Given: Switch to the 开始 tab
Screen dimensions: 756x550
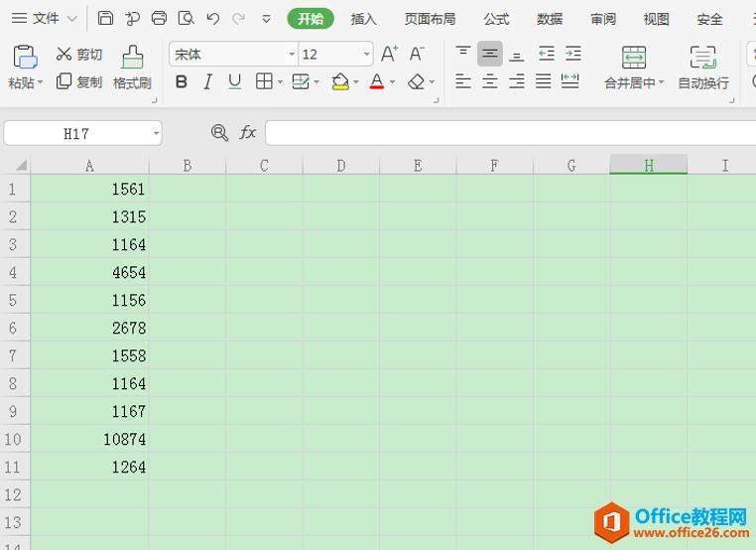Looking at the screenshot, I should pyautogui.click(x=311, y=19).
